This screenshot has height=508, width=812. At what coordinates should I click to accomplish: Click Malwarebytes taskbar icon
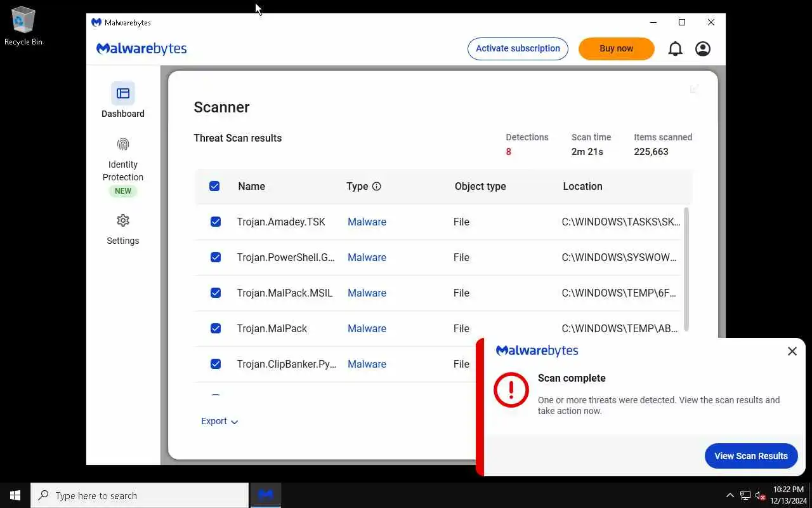(266, 495)
